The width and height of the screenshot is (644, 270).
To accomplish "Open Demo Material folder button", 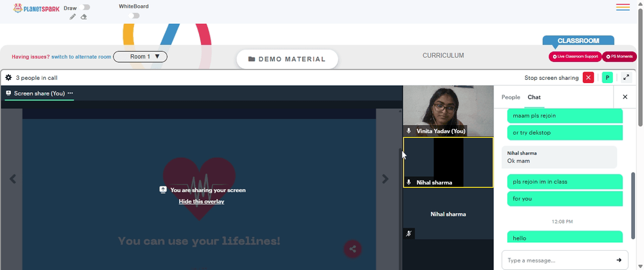I will pos(287,59).
